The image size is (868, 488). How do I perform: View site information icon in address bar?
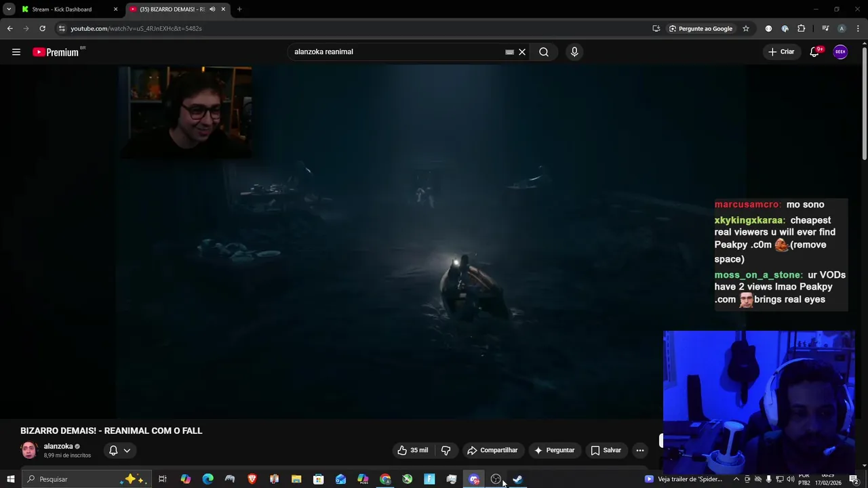(x=62, y=28)
